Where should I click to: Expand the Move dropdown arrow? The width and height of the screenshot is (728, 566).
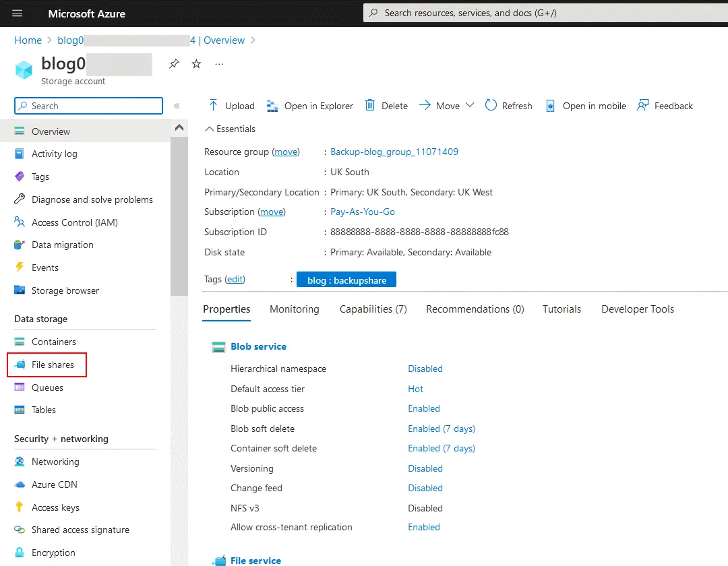point(470,105)
